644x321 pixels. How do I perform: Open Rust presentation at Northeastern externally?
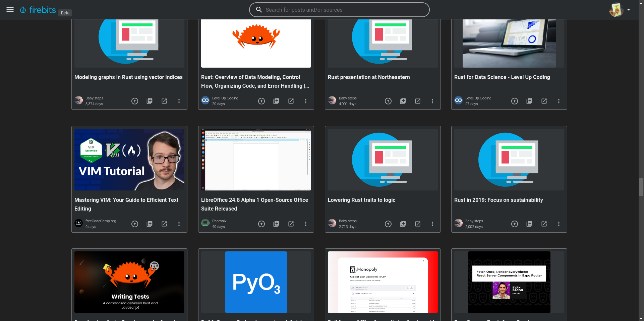418,101
